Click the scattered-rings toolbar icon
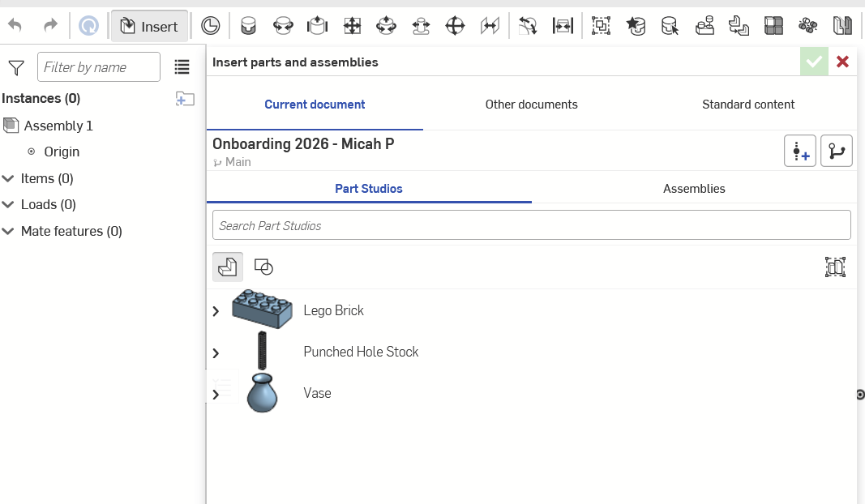 [807, 25]
